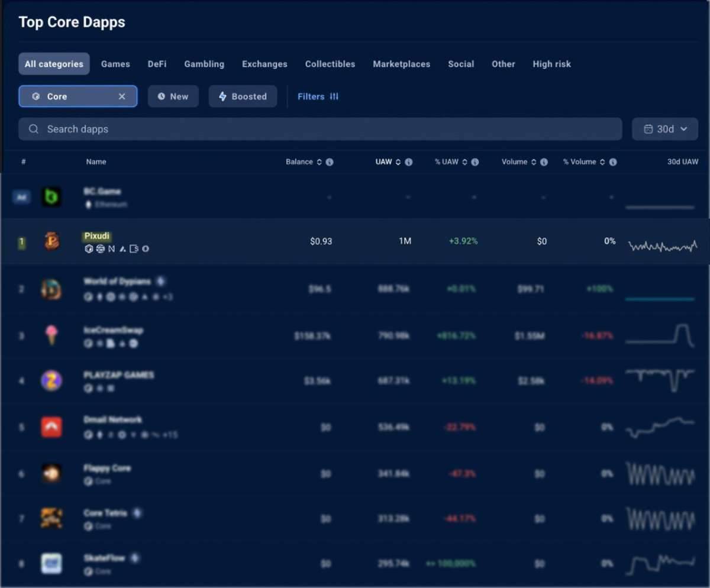Click Pixudi's $0.93 balance value
Image resolution: width=710 pixels, height=588 pixels.
pos(321,241)
